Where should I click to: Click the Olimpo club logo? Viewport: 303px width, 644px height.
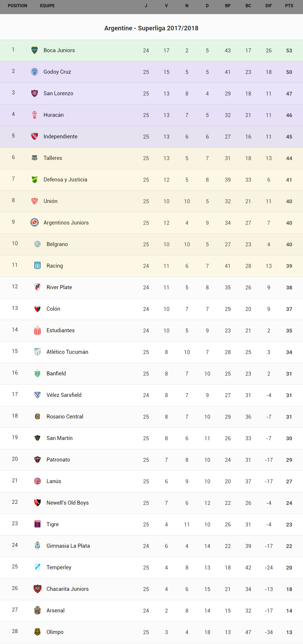pyautogui.click(x=37, y=632)
